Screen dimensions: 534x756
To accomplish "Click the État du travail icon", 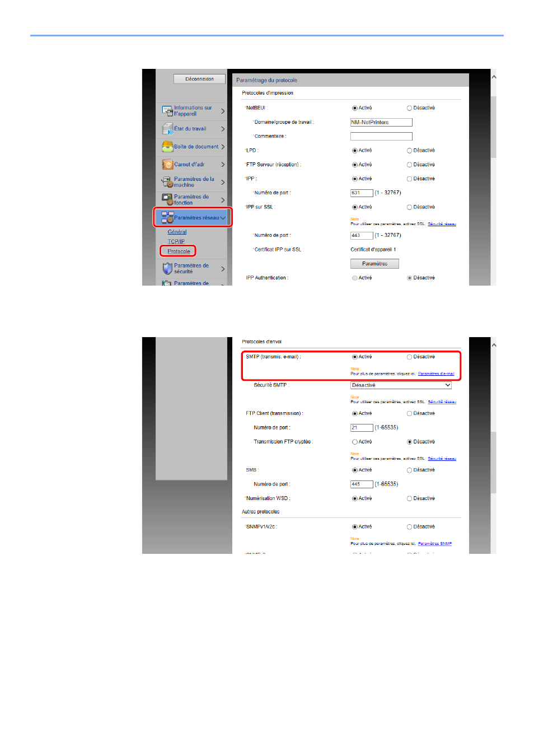I will click(x=167, y=129).
